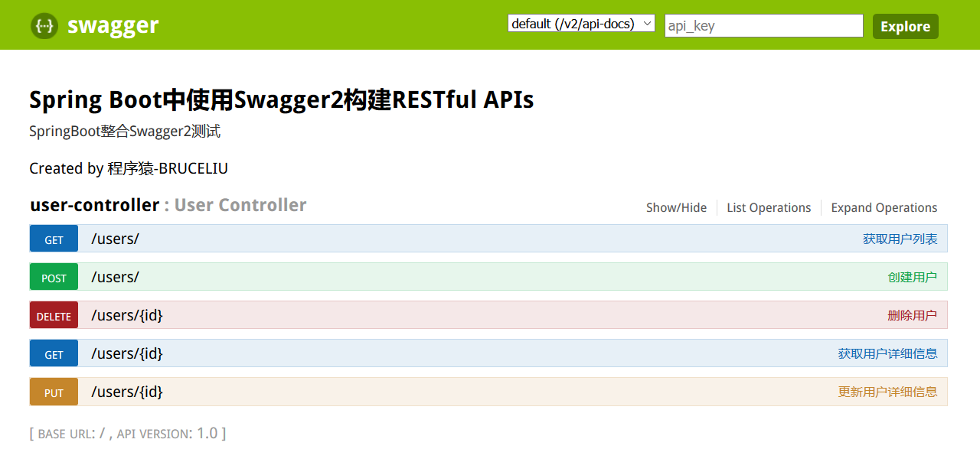Click 删除用户 summary link
Screen dimensions: 980x449
(913, 315)
